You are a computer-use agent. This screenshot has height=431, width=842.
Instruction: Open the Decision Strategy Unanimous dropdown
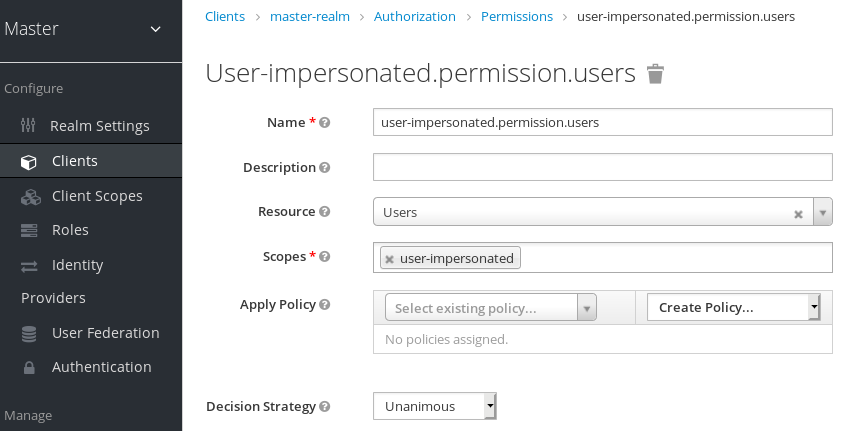point(435,406)
